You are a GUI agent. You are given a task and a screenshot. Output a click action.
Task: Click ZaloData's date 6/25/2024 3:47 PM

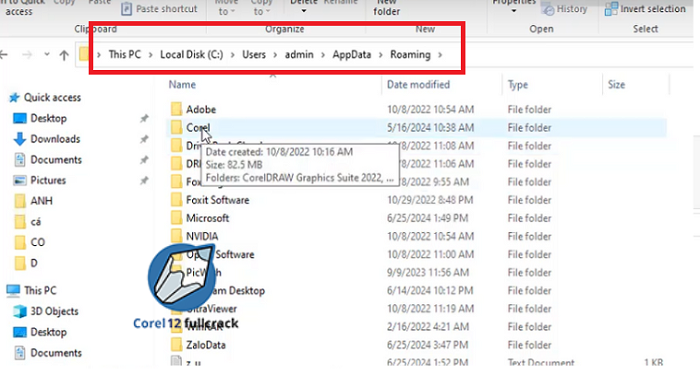click(x=427, y=345)
